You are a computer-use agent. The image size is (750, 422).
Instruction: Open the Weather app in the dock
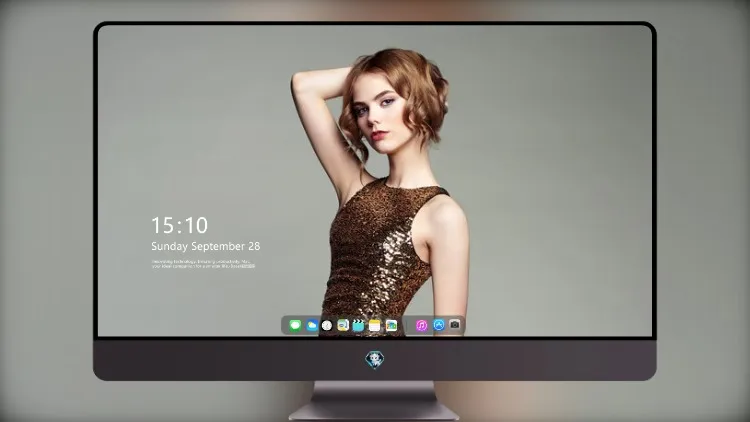click(x=311, y=326)
